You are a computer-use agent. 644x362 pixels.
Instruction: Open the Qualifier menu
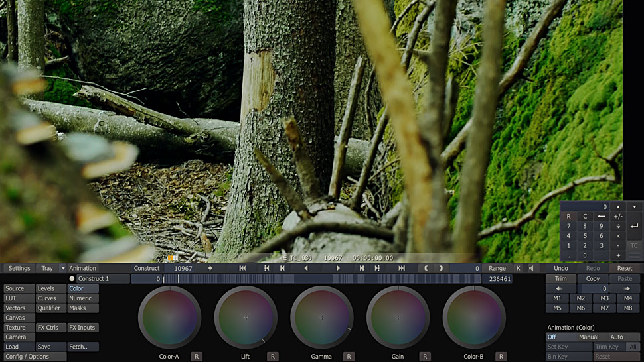pyautogui.click(x=49, y=308)
